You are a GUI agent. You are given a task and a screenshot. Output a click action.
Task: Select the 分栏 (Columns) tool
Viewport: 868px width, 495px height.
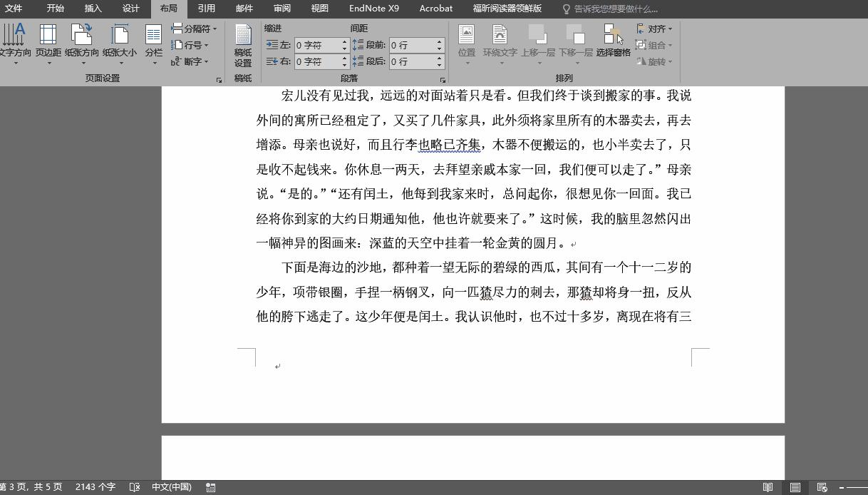[153, 43]
